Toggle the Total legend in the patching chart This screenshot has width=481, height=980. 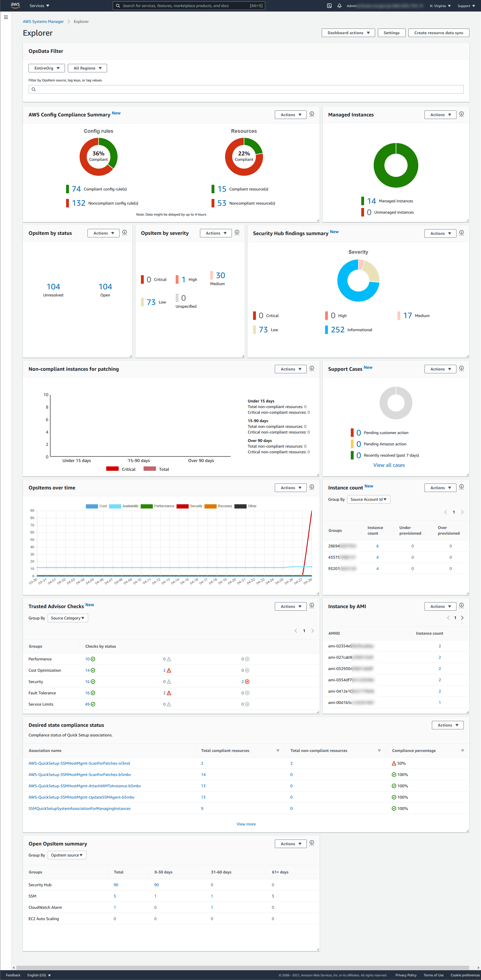[x=156, y=469]
